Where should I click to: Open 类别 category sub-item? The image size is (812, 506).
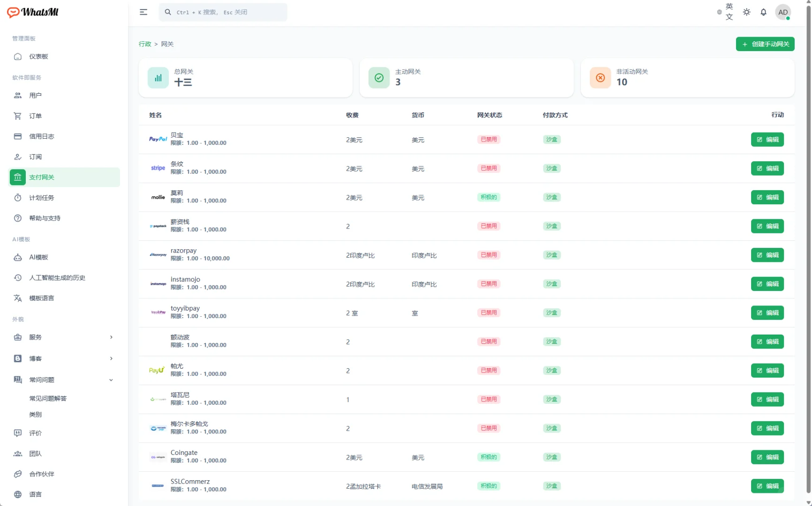35,415
